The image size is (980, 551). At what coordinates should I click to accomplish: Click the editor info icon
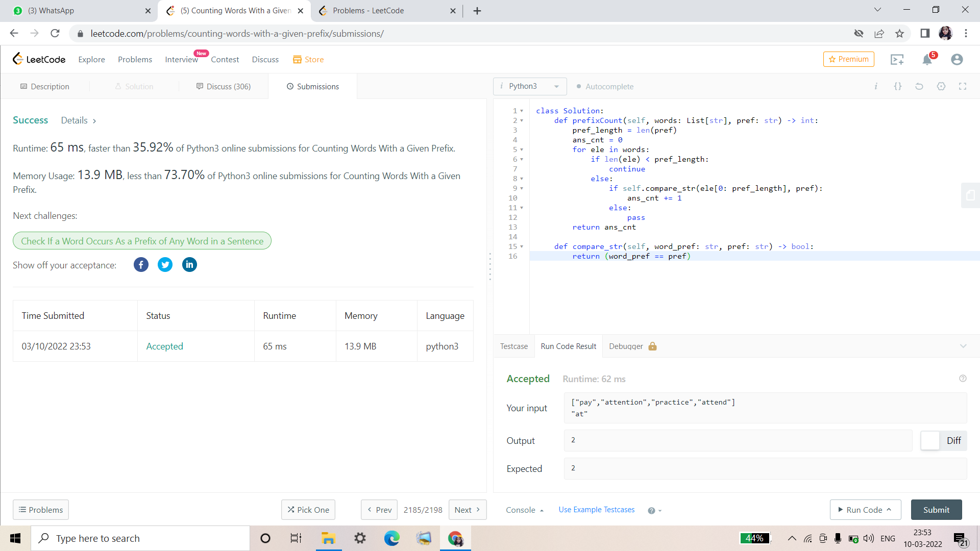pyautogui.click(x=876, y=86)
